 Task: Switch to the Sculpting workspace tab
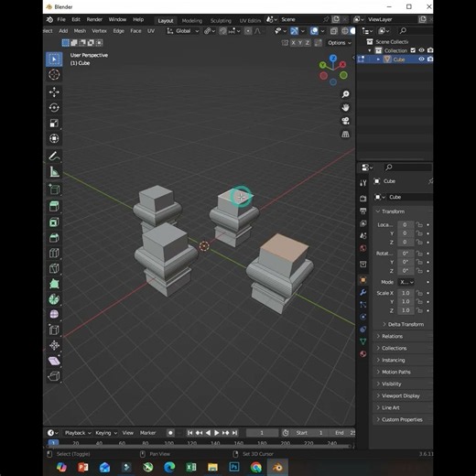click(x=221, y=21)
